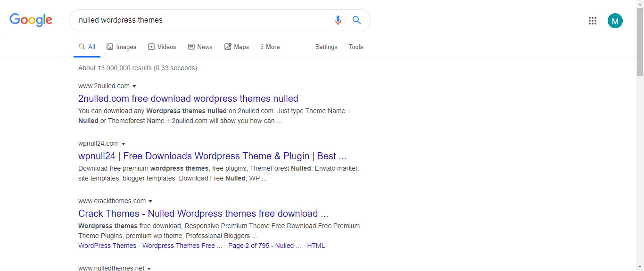644x271 pixels.
Task: Open the account avatar labeled M
Action: 615,21
